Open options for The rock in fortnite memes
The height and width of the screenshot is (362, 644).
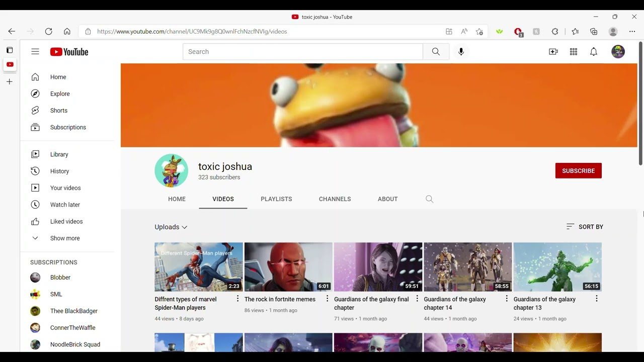[x=327, y=299]
